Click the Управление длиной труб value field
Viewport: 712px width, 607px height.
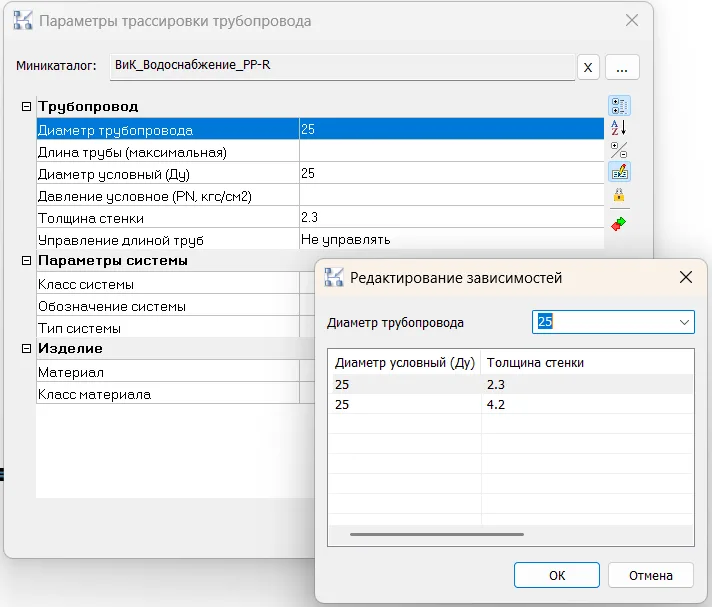pyautogui.click(x=450, y=239)
